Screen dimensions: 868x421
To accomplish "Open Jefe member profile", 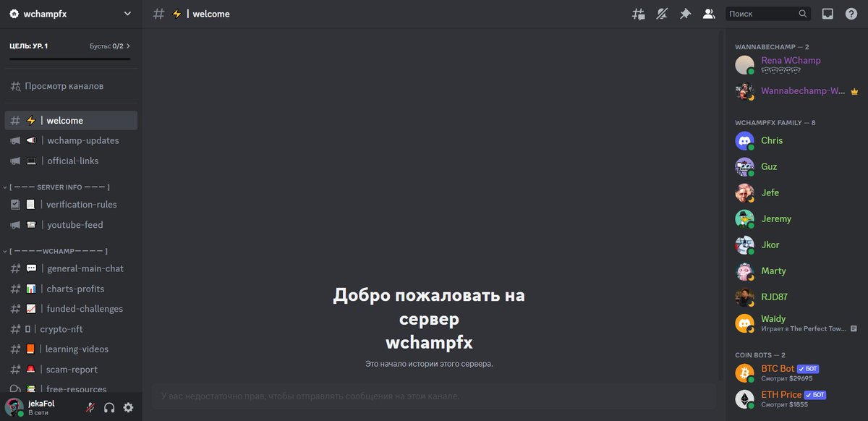I will click(796, 193).
